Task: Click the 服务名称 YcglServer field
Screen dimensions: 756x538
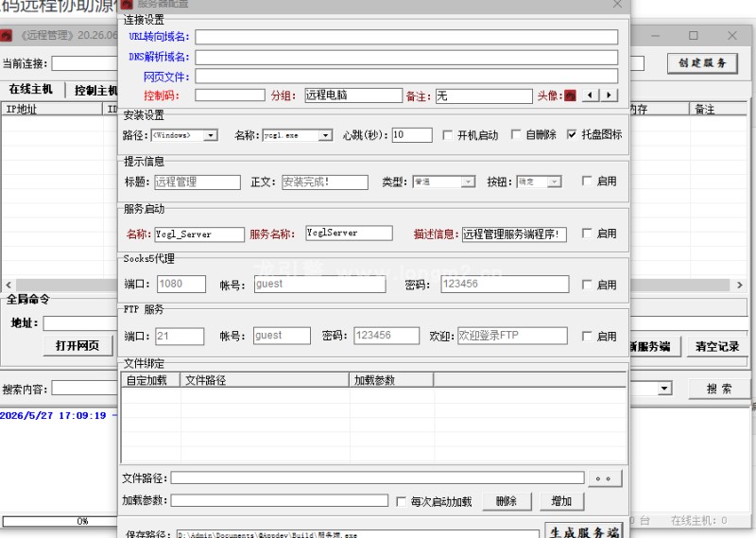Action: pyautogui.click(x=349, y=233)
